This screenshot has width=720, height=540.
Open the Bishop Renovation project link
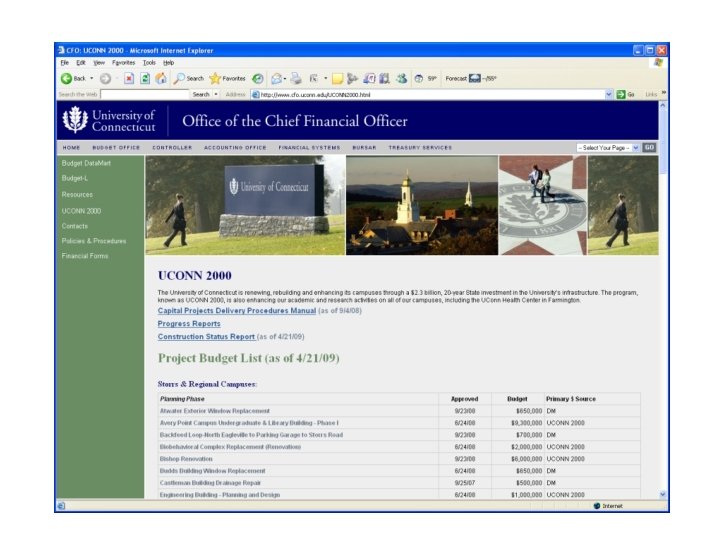pos(186,459)
